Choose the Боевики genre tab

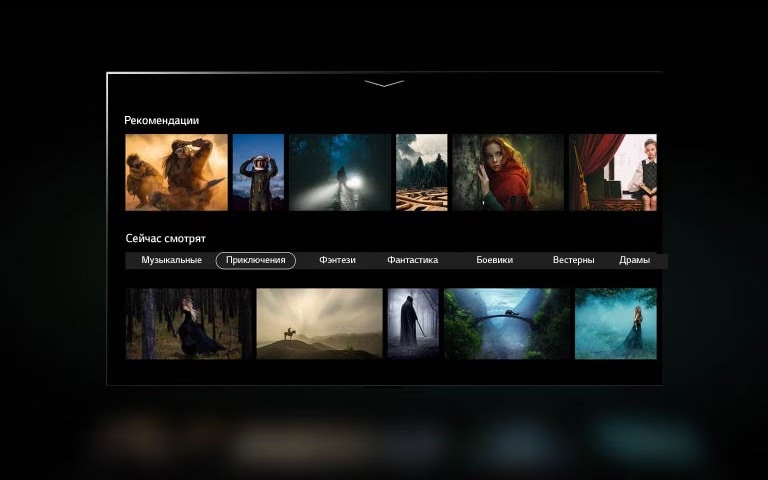pyautogui.click(x=494, y=260)
